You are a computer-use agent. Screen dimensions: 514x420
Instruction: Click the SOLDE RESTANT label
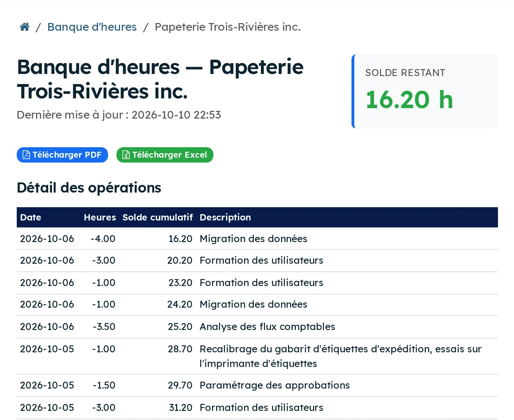point(405,73)
